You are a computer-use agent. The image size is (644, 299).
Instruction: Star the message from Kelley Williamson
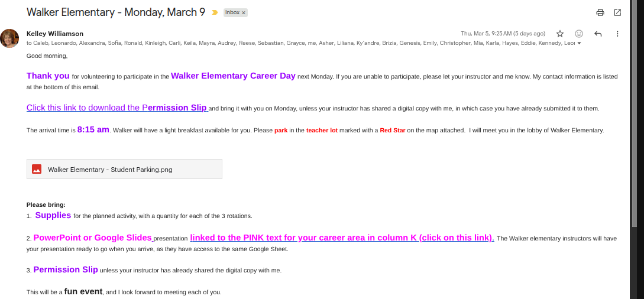(x=560, y=34)
